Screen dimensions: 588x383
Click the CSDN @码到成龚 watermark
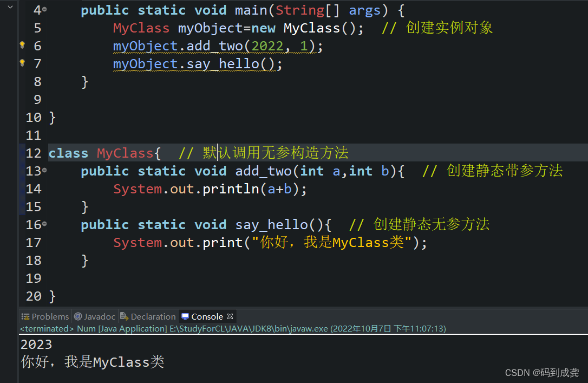(x=541, y=372)
